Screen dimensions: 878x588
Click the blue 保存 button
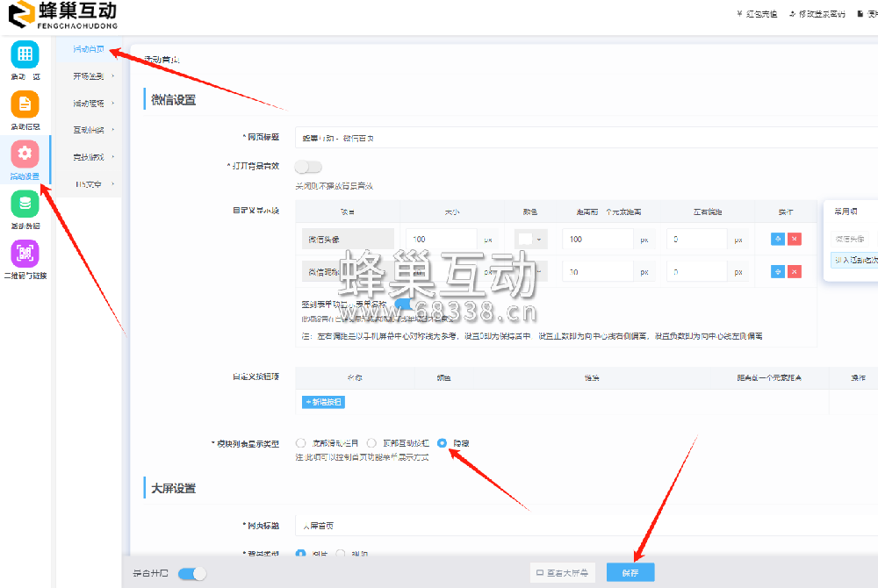point(630,572)
